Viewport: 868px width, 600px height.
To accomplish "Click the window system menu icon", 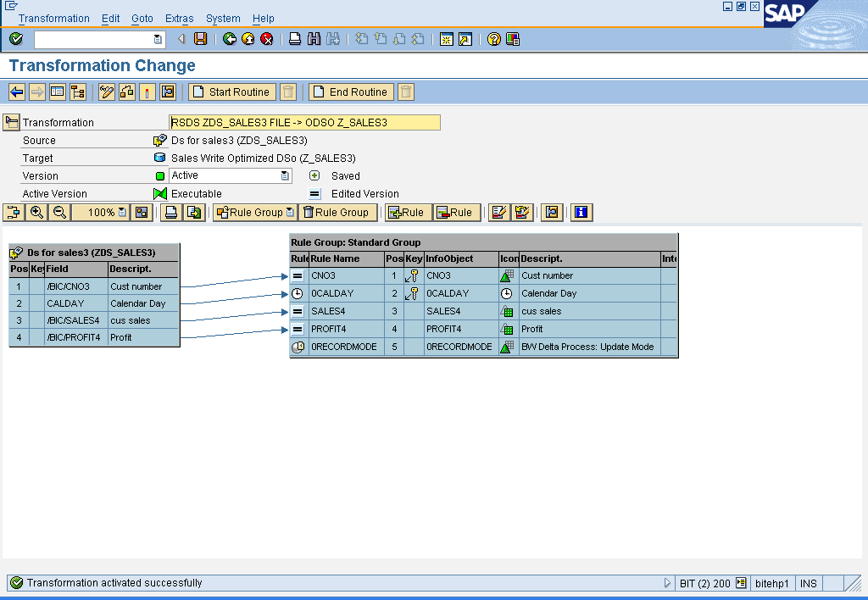I will point(10,6).
